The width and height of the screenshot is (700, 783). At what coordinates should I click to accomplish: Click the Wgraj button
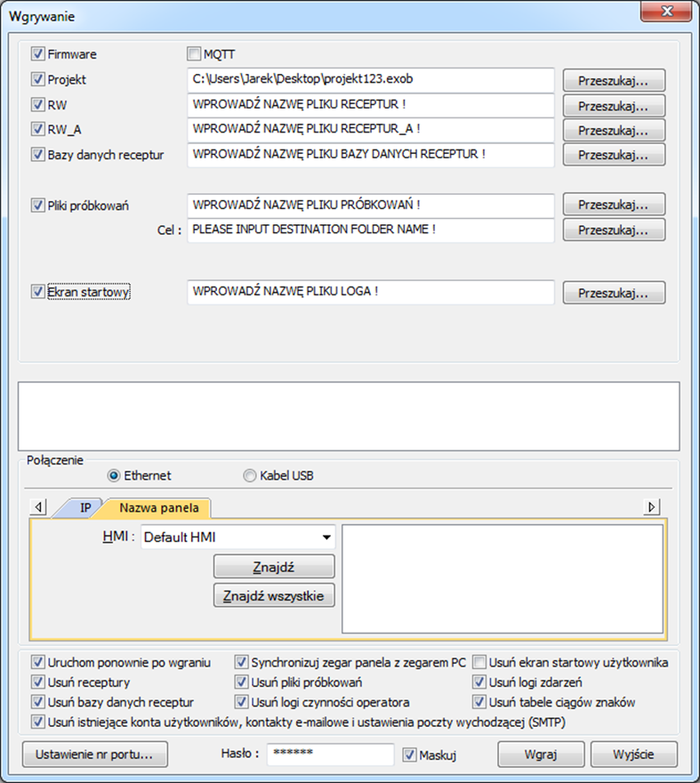pos(541,754)
